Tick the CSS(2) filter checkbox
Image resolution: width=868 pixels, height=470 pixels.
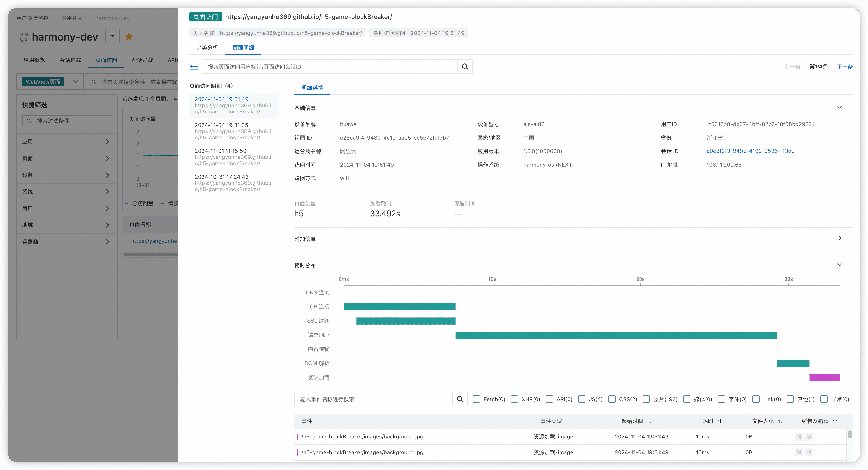click(x=612, y=399)
